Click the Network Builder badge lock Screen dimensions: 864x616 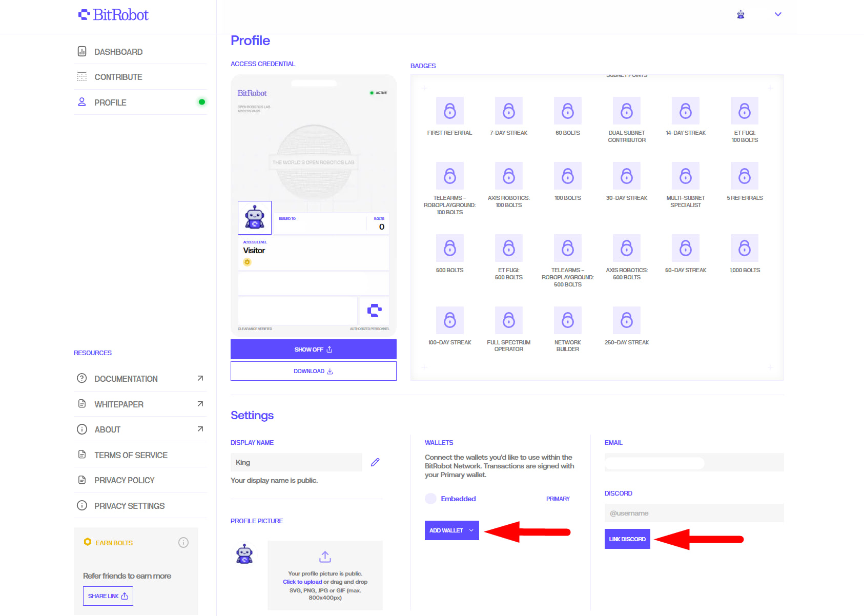click(x=568, y=320)
